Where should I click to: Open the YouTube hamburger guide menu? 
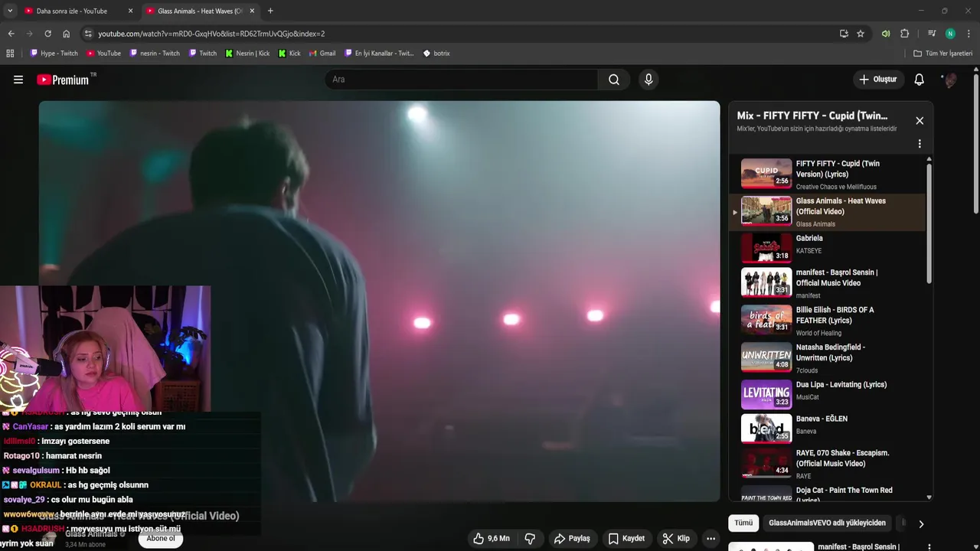tap(18, 80)
